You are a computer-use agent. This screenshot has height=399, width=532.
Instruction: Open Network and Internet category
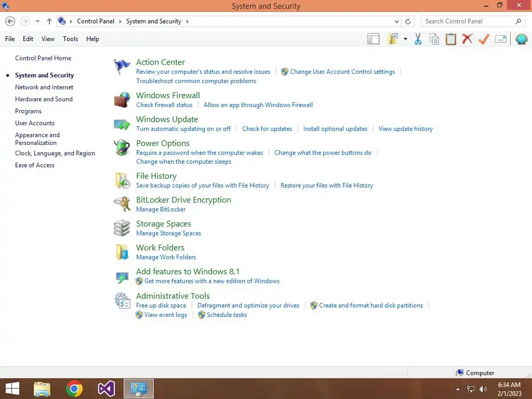(44, 87)
